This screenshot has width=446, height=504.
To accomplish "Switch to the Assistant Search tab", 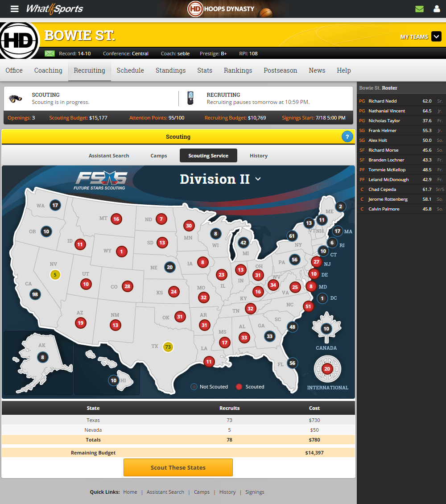I will tap(109, 156).
